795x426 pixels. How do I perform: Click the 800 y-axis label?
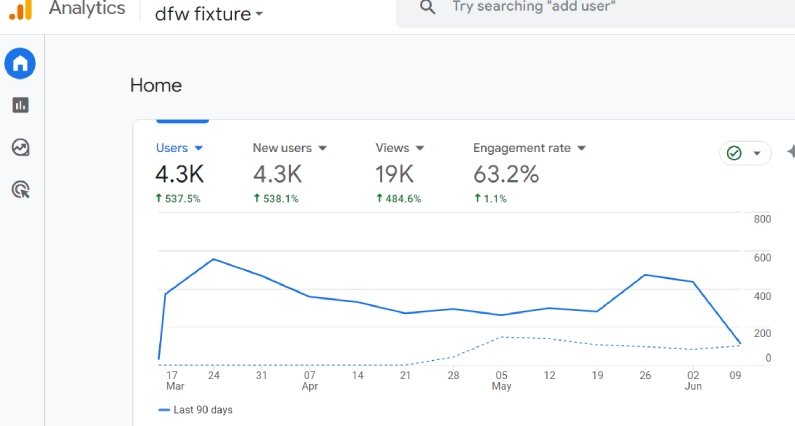[x=762, y=219]
